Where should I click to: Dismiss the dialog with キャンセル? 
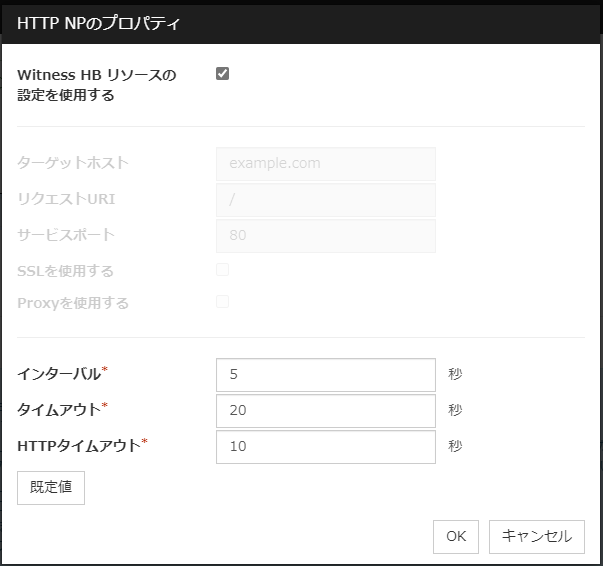(536, 536)
